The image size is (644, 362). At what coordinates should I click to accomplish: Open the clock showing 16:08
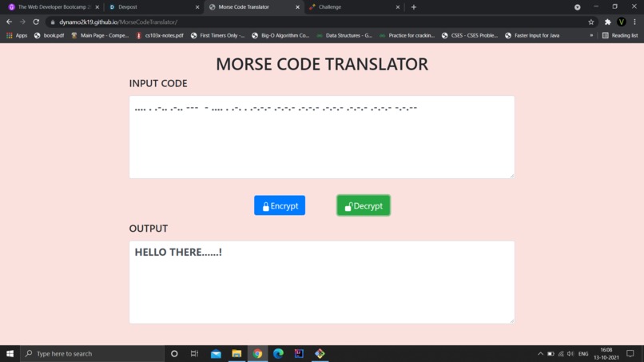606,353
